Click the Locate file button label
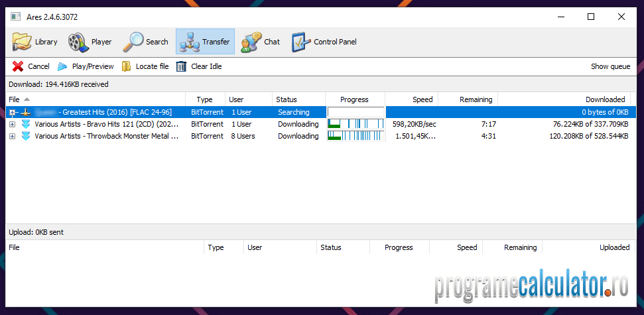644x315 pixels. [153, 66]
